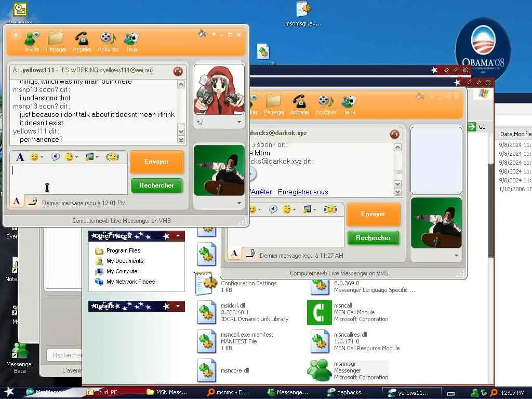Select wink icon in yellows111 chat toolbar
The width and height of the screenshot is (532, 399).
(x=69, y=157)
